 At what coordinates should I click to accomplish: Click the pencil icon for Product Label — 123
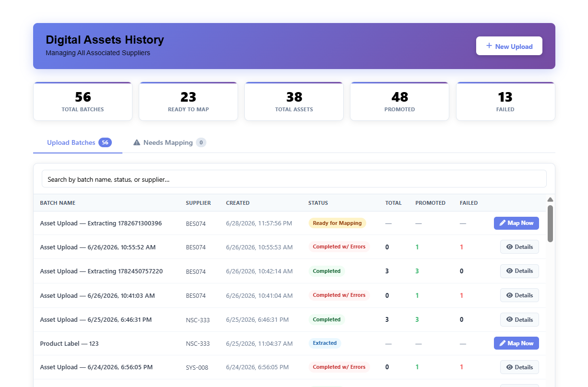[503, 343]
